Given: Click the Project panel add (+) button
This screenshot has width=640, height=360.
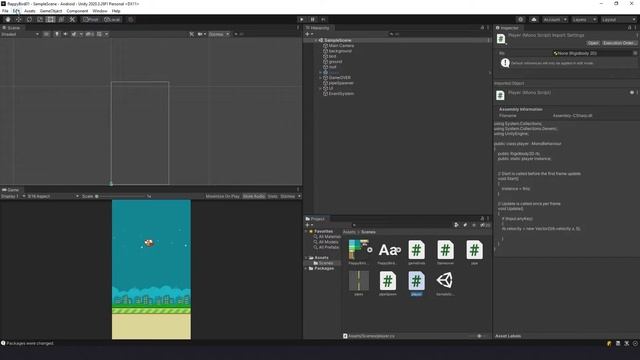Looking at the screenshot, I should 309,225.
